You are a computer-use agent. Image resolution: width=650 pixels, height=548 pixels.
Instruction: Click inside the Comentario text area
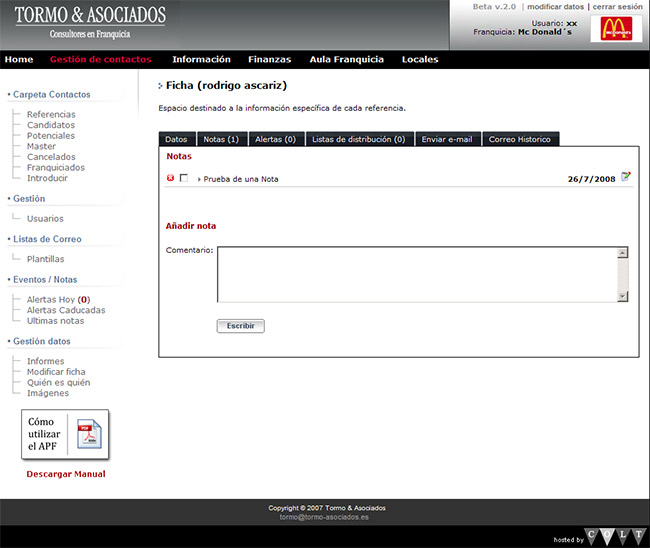416,274
